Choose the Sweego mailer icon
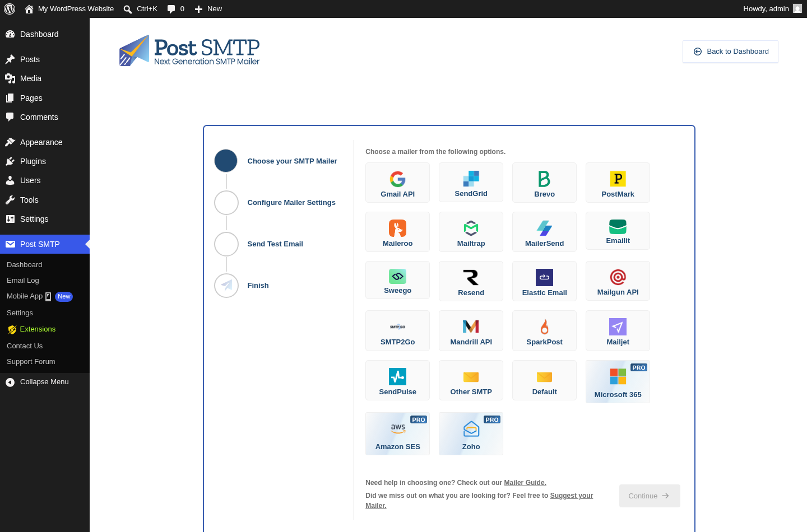Viewport: 807px width, 532px height. 397,276
